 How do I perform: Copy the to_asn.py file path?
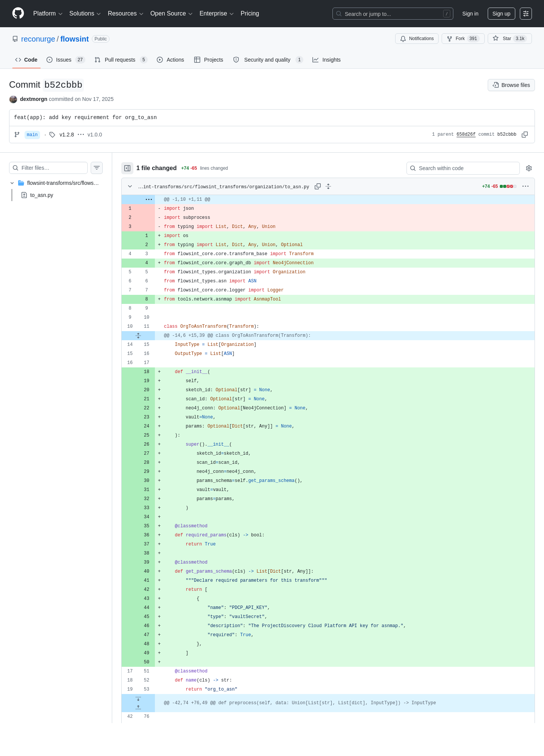318,186
